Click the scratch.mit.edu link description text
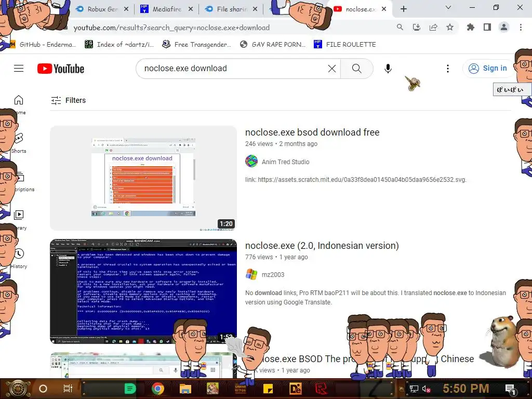The height and width of the screenshot is (399, 532). (356, 179)
